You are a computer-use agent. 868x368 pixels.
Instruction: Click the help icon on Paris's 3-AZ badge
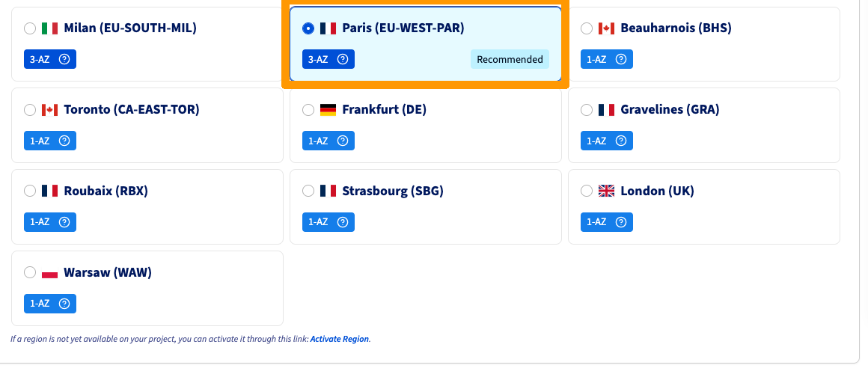[x=343, y=59]
